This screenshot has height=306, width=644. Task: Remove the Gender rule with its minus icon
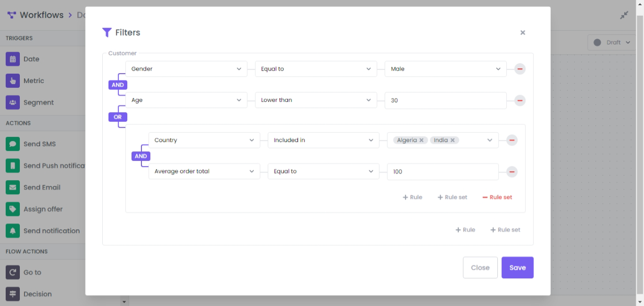[x=520, y=69]
